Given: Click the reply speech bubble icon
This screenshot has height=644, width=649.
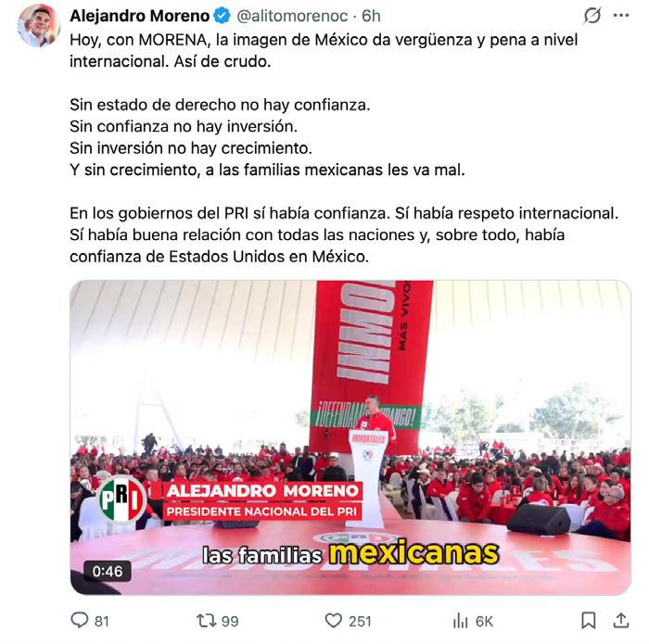Looking at the screenshot, I should coord(80,620).
